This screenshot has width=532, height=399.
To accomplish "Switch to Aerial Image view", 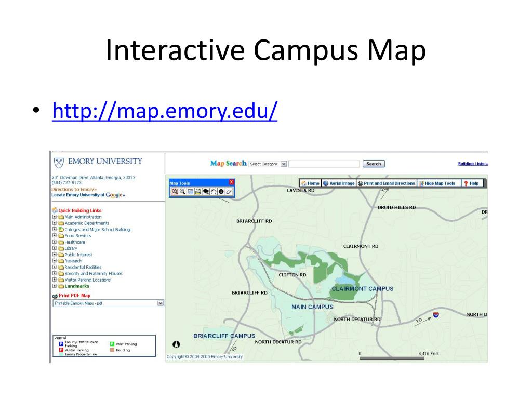I will tap(339, 183).
